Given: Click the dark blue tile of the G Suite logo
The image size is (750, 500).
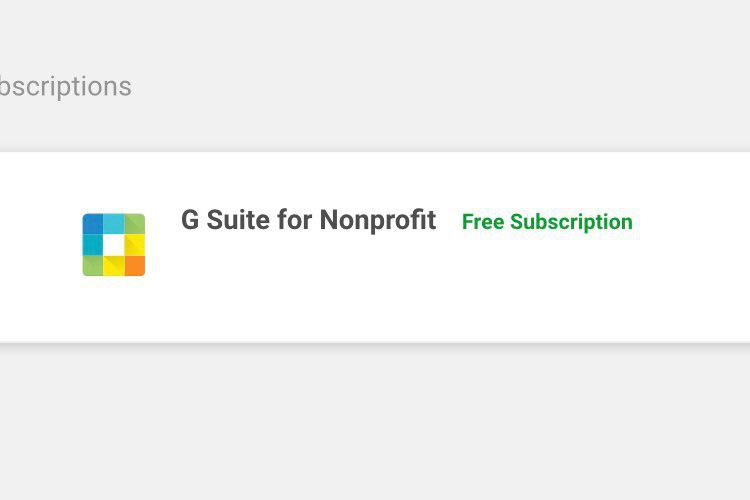Looking at the screenshot, I should click(x=92, y=224).
